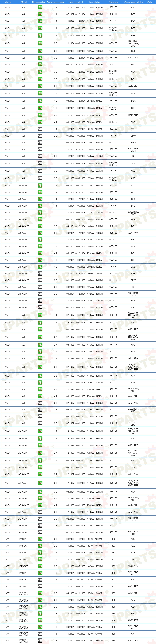The image size is (156, 644).
Task: Click petrol icon in PASSAT 3B3 AZM row
Action: coord(40,546)
